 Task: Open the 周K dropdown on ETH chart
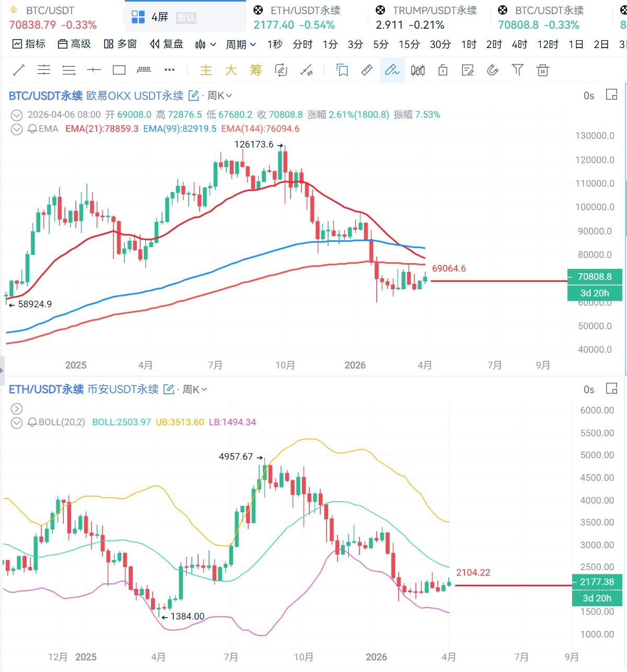point(194,389)
